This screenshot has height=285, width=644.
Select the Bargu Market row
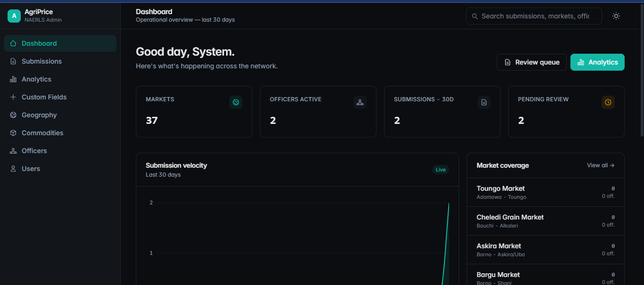pyautogui.click(x=545, y=275)
